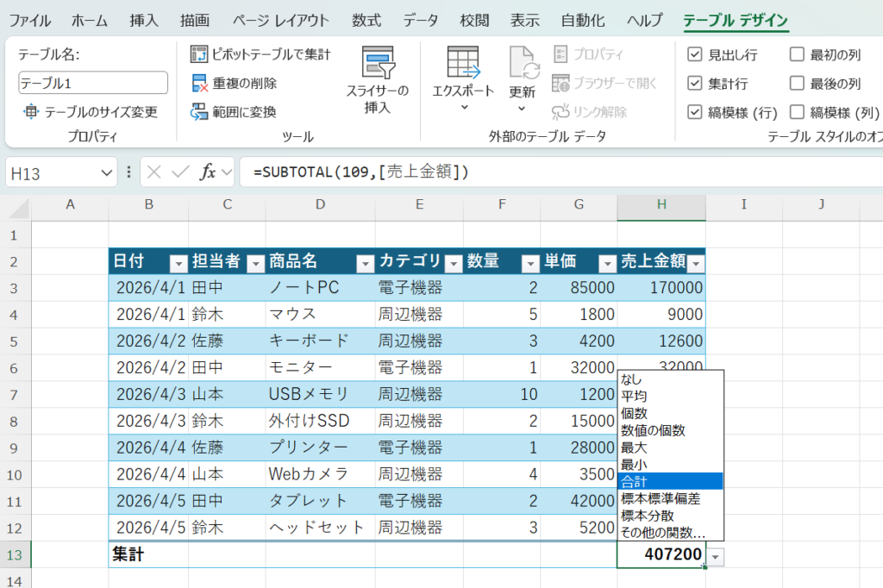Click the 更新 refresh icon

click(523, 63)
